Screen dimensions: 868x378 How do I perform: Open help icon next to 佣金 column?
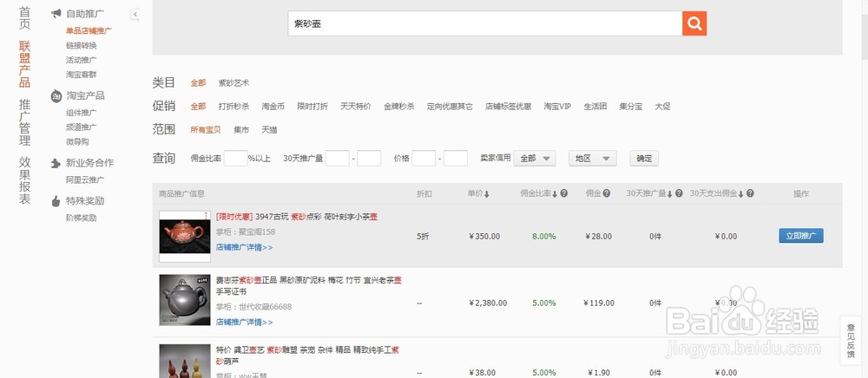607,193
